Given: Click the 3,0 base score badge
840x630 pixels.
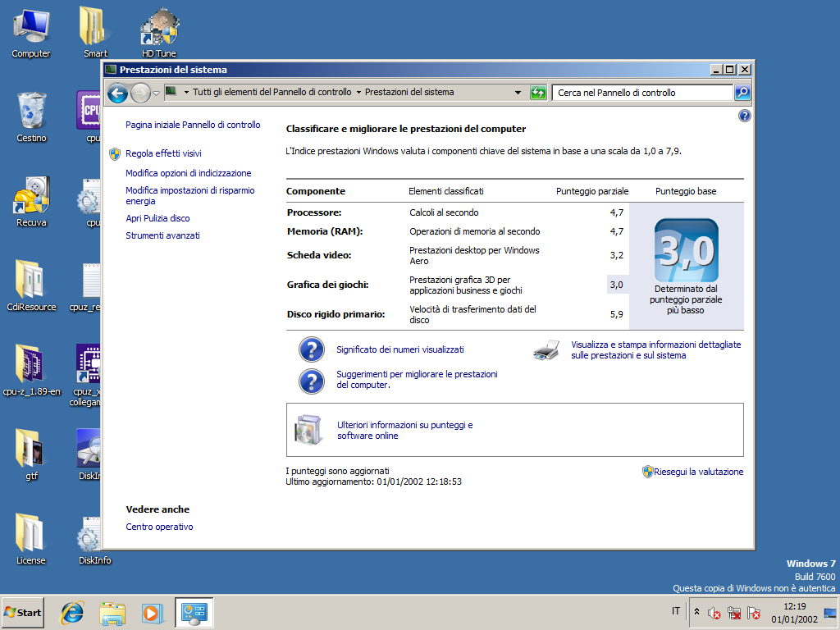Looking at the screenshot, I should [x=686, y=250].
